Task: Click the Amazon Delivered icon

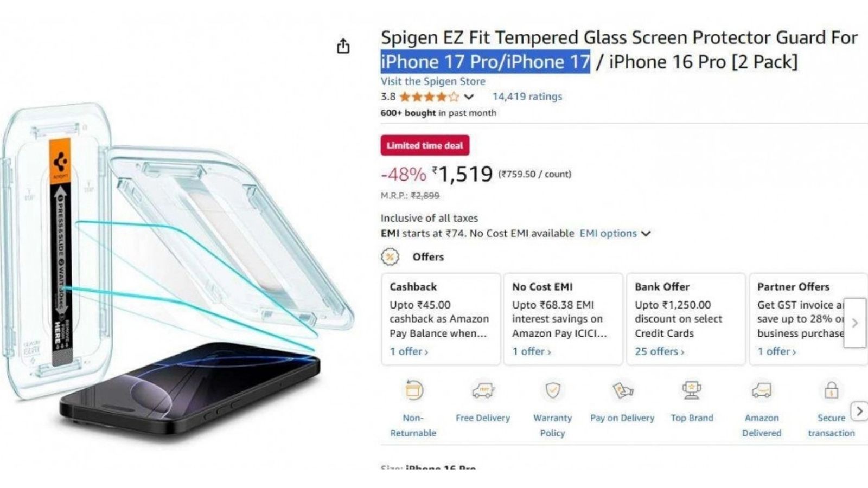Action: click(762, 390)
